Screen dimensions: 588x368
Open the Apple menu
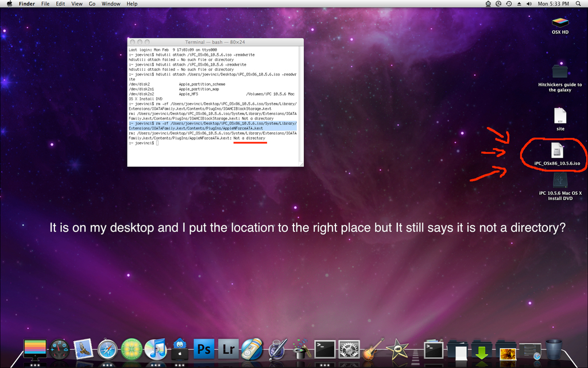coord(9,4)
